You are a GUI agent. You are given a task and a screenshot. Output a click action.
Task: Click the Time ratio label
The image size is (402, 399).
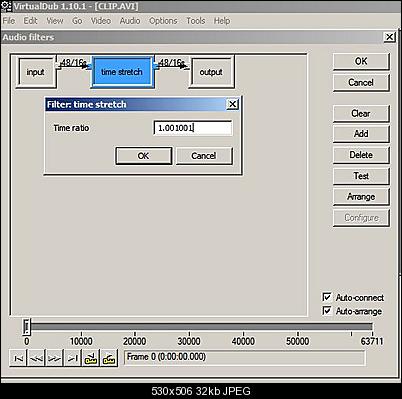pos(71,128)
